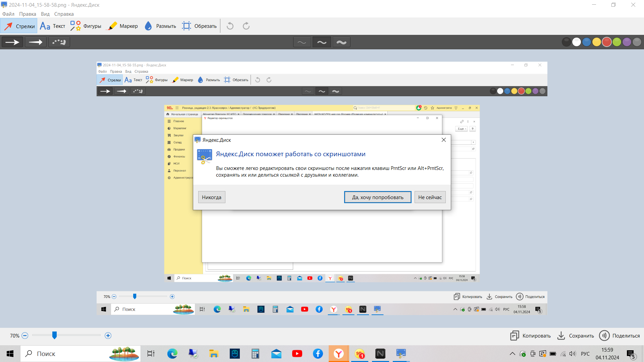Pick the blue color swatch
Screen dimensions: 644x362
pos(587,42)
